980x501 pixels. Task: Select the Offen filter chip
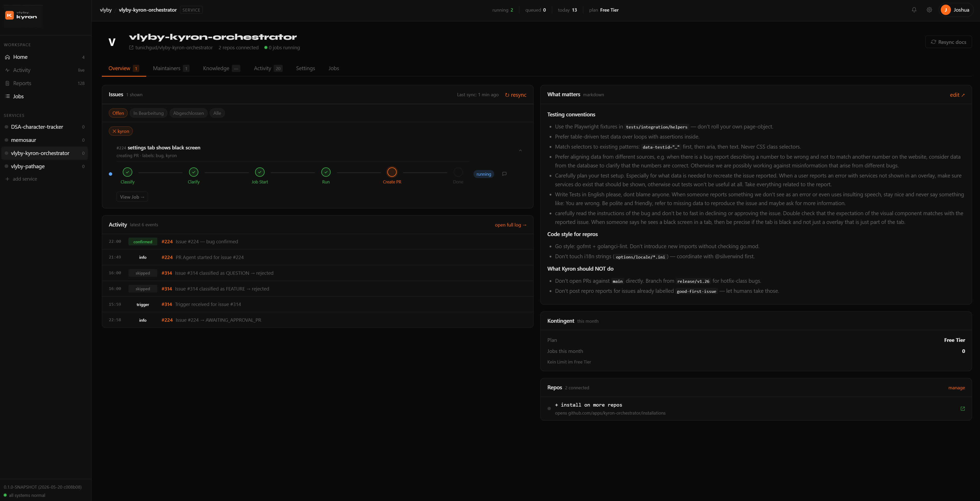coord(118,113)
